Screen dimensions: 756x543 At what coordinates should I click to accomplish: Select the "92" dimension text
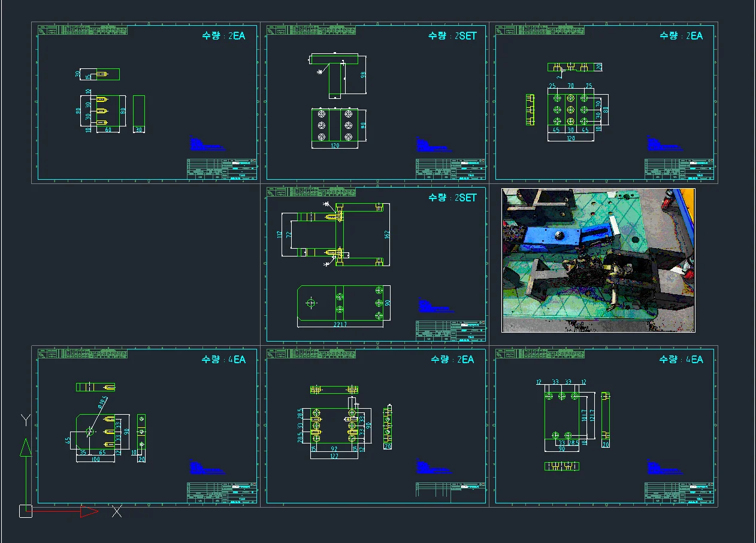[x=334, y=448]
